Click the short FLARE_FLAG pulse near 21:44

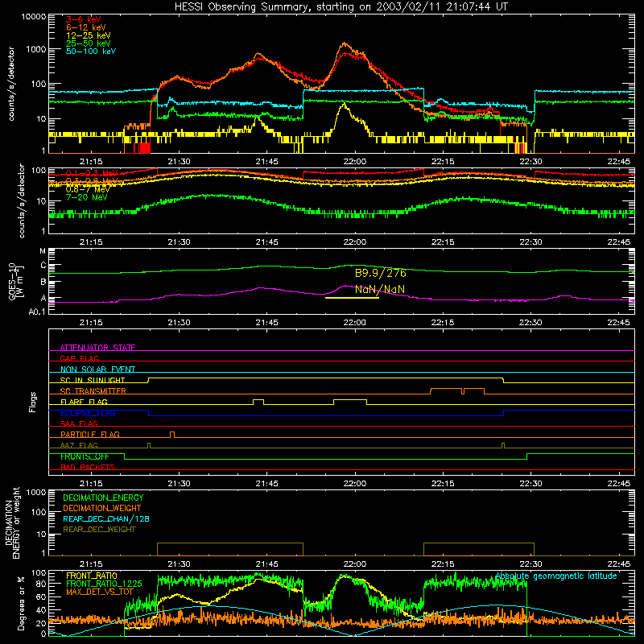pyautogui.click(x=258, y=402)
